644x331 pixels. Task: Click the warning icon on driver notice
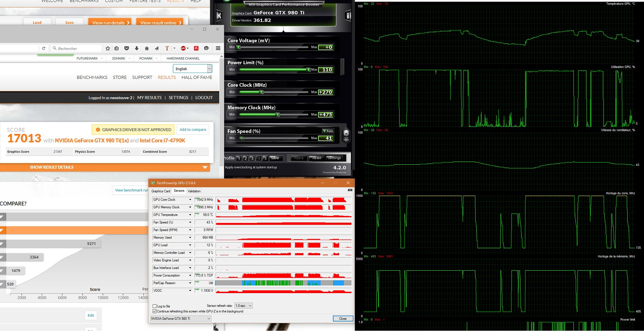pos(98,130)
